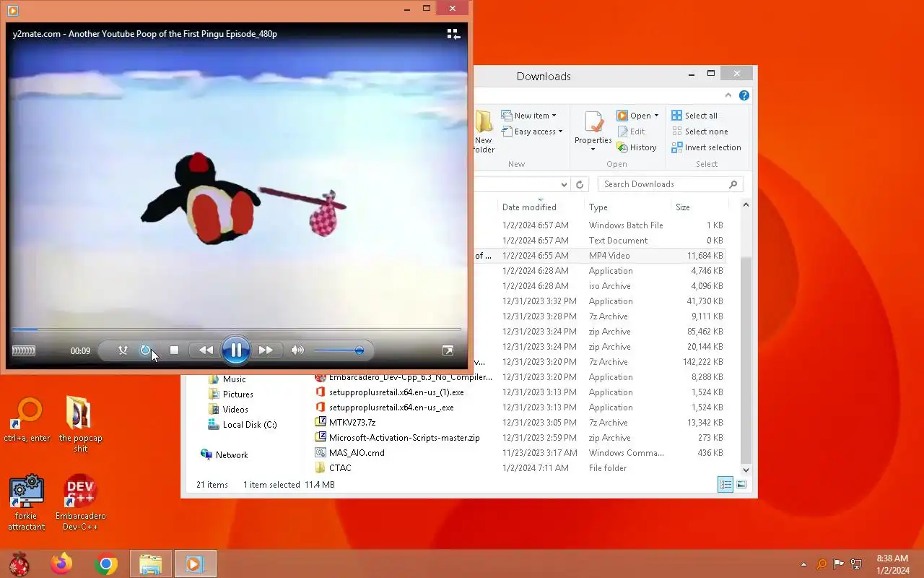This screenshot has height=578, width=924.
Task: Select Videos in the navigation pane
Action: tap(228, 410)
